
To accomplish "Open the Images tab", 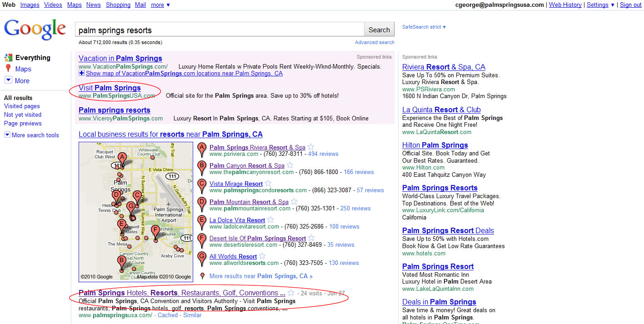I will pos(30,5).
